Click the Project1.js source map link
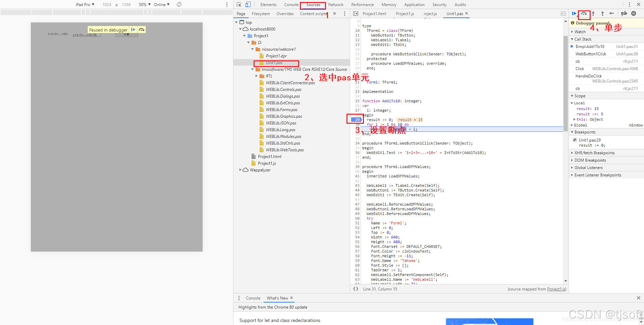 click(x=556, y=289)
